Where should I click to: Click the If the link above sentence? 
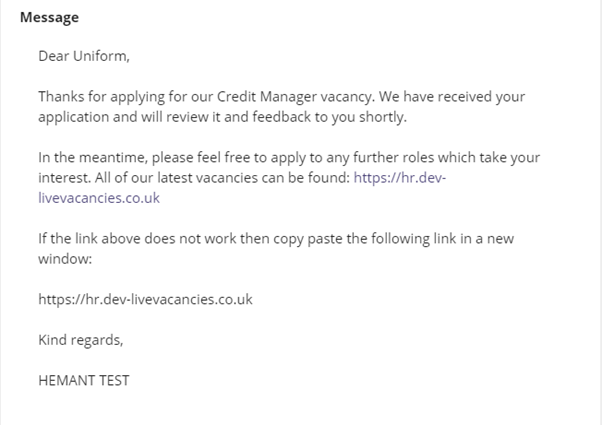point(276,239)
